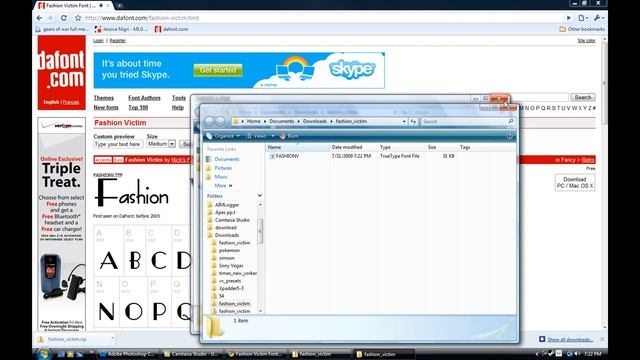The width and height of the screenshot is (640, 360).
Task: Bookmark this page with the star icon
Action: [78, 18]
